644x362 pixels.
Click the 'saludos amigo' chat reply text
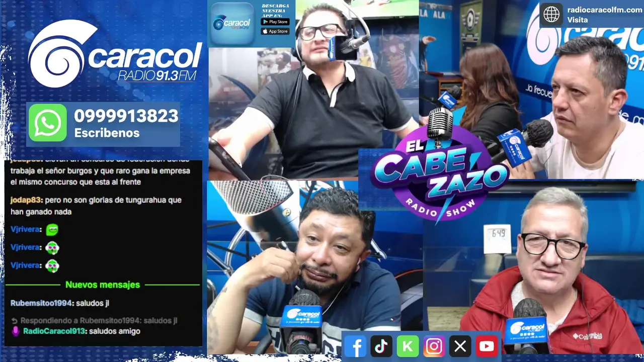tap(115, 331)
